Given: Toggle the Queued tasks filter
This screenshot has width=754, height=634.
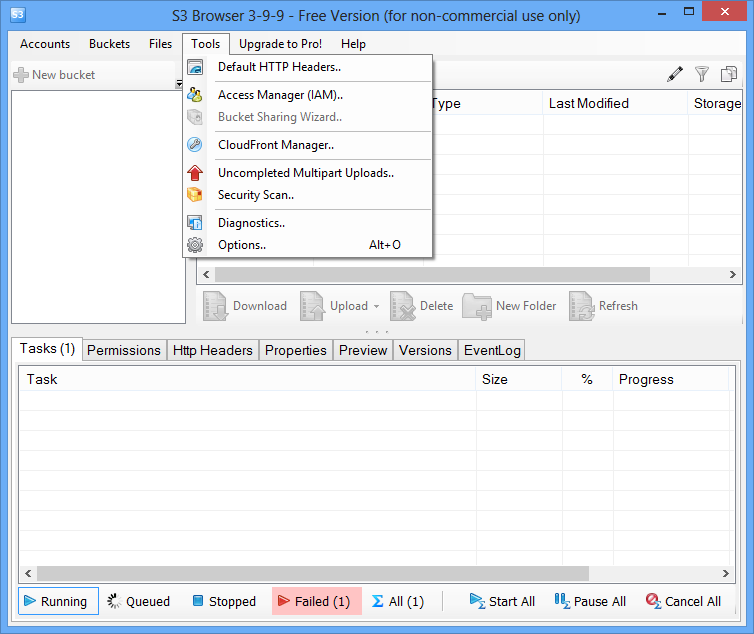Looking at the screenshot, I should pyautogui.click(x=138, y=601).
